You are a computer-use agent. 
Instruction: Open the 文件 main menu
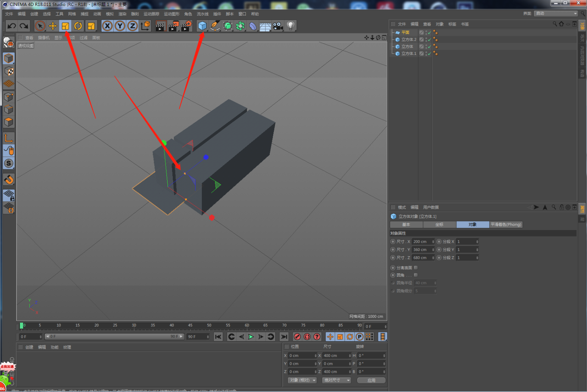pyautogui.click(x=9, y=14)
